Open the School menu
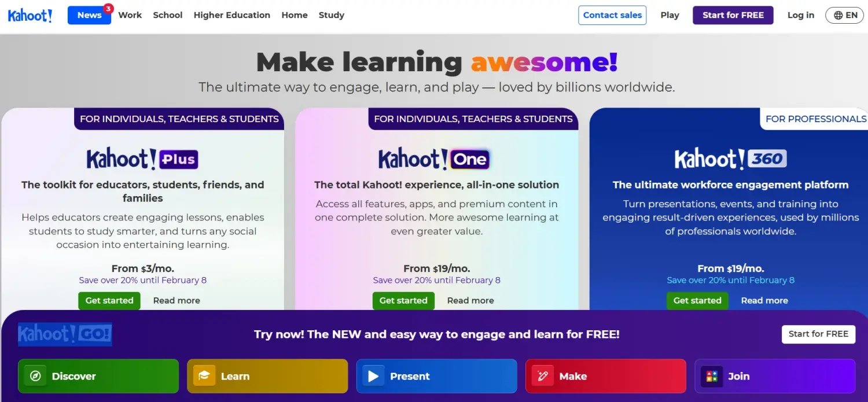Viewport: 868px width, 402px height. coord(168,15)
